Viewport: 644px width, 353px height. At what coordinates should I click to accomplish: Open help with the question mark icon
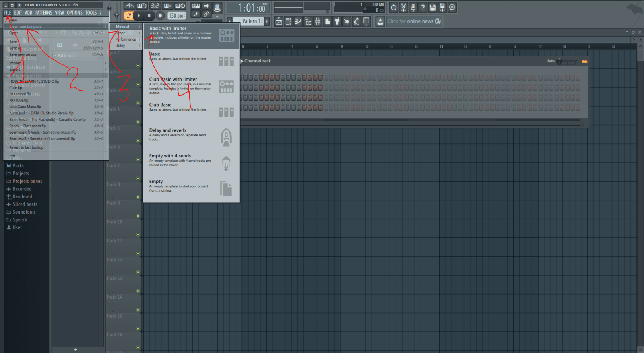(423, 7)
